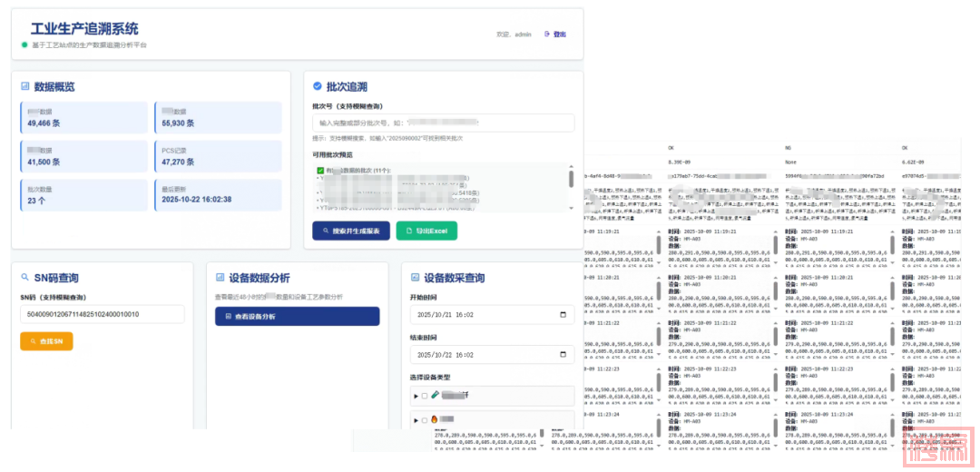Image resolution: width=980 pixels, height=472 pixels.
Task: Click down arrow of batch preview scrollbar
Action: pos(572,208)
